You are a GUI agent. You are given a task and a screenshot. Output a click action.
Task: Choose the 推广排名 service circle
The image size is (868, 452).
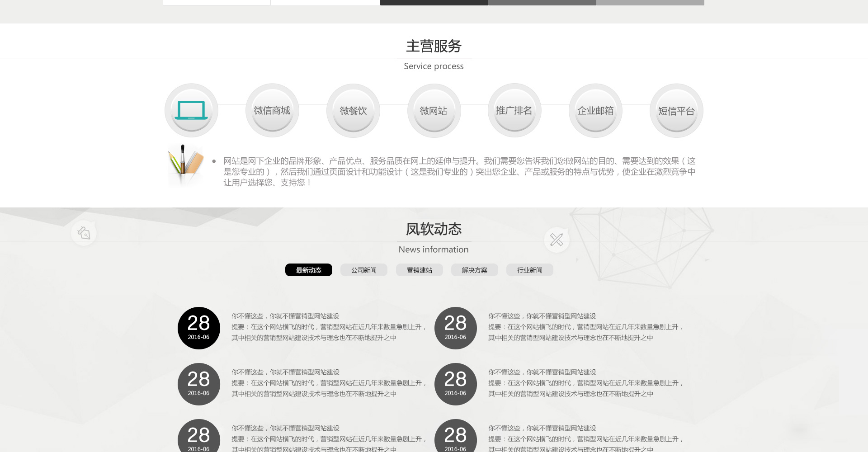click(x=514, y=110)
